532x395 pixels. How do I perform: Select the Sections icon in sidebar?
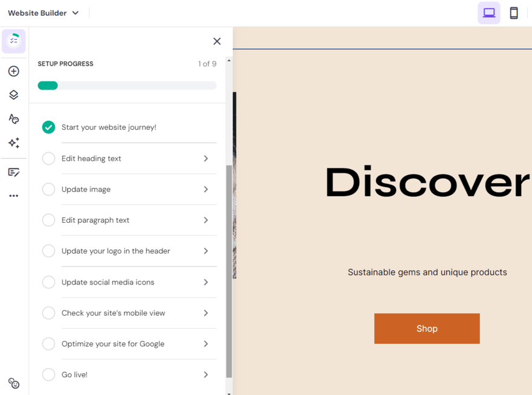click(13, 95)
